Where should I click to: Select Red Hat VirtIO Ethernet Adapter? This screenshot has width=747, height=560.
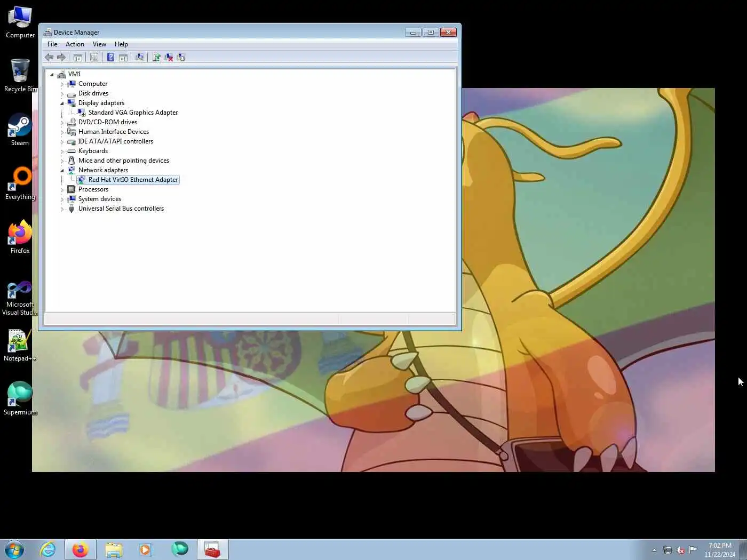coord(133,180)
